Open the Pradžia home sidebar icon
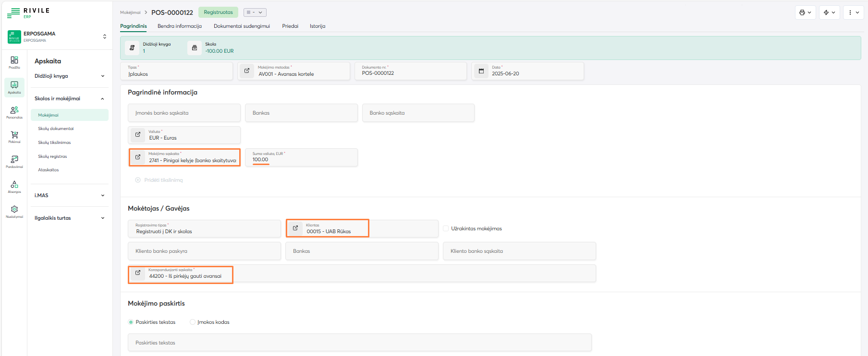 pos(14,61)
